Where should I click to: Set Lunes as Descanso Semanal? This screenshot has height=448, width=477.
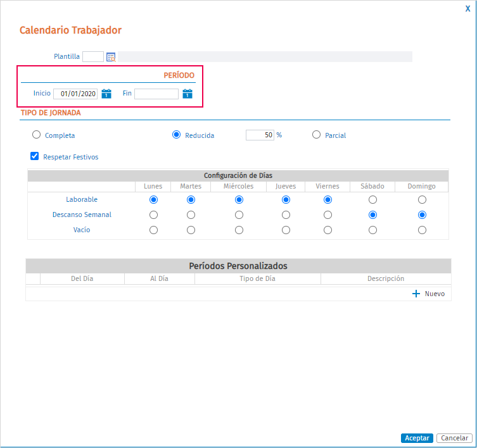pos(154,215)
